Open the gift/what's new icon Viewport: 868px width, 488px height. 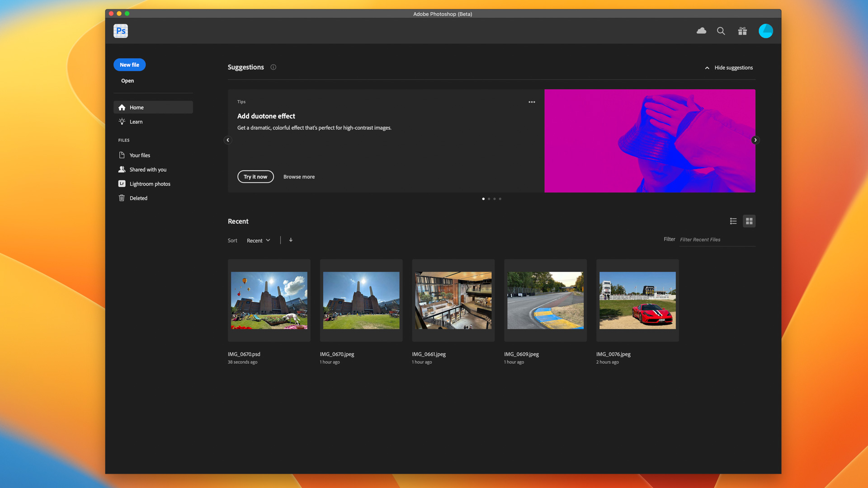point(743,31)
